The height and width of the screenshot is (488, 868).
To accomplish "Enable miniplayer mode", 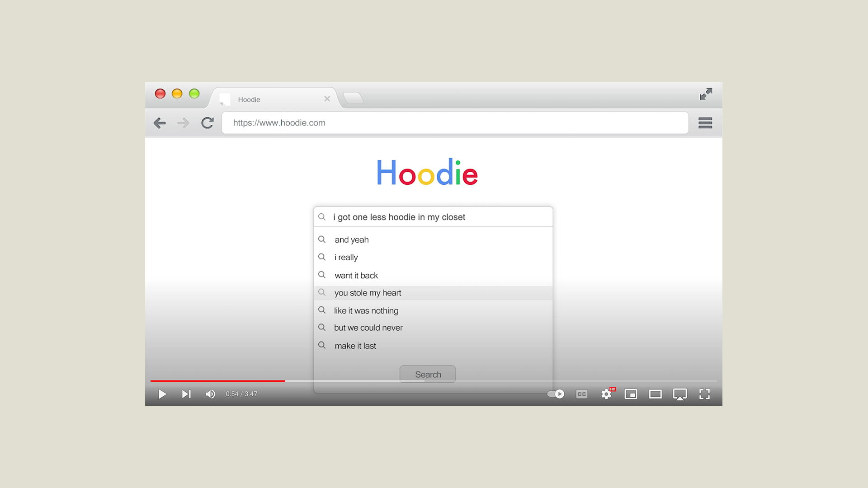I will point(631,394).
